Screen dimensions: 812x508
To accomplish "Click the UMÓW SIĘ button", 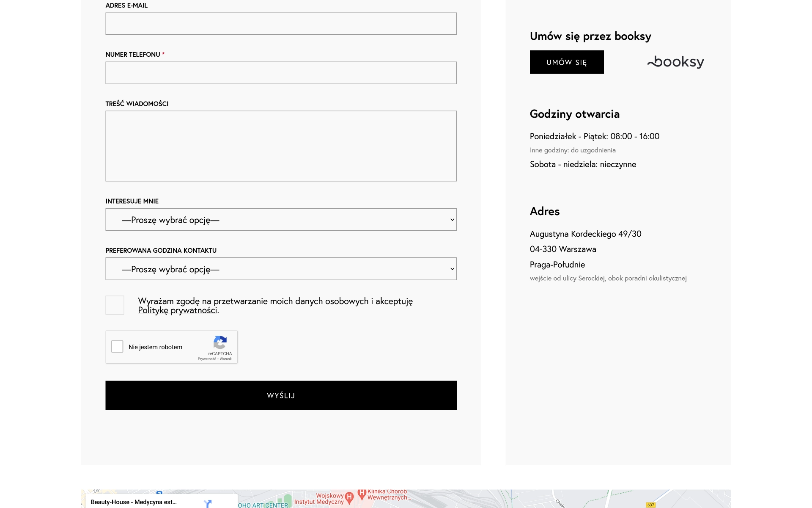I will point(566,62).
